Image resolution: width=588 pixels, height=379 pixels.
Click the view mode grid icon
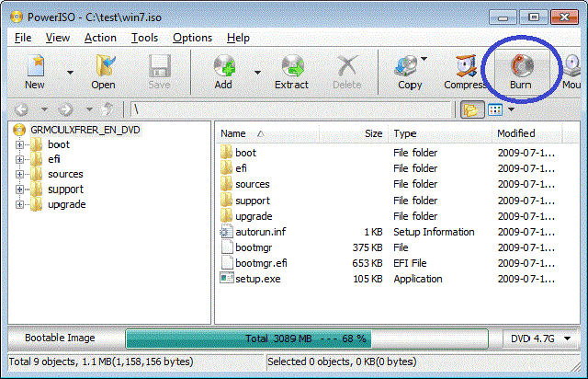(495, 109)
